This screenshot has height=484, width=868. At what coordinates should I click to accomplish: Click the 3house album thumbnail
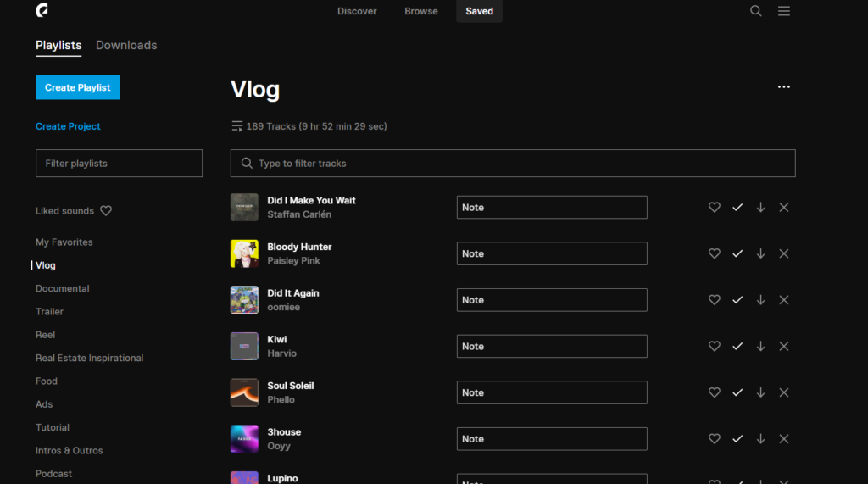point(244,438)
